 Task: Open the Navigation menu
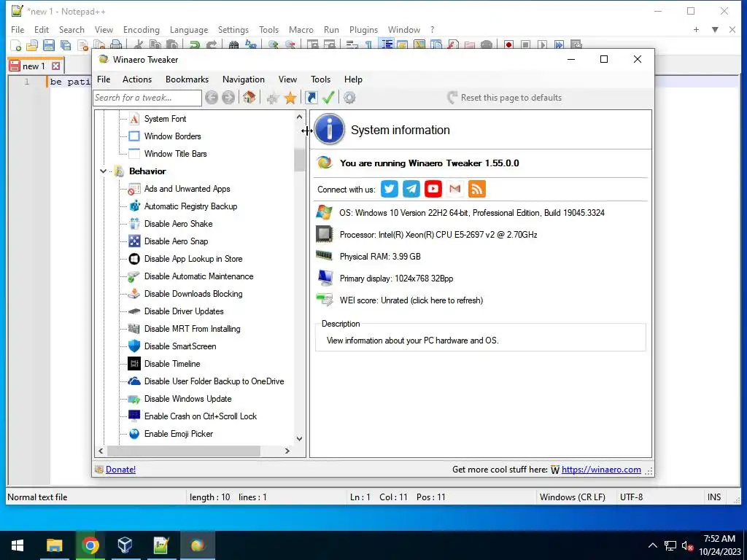(x=244, y=79)
